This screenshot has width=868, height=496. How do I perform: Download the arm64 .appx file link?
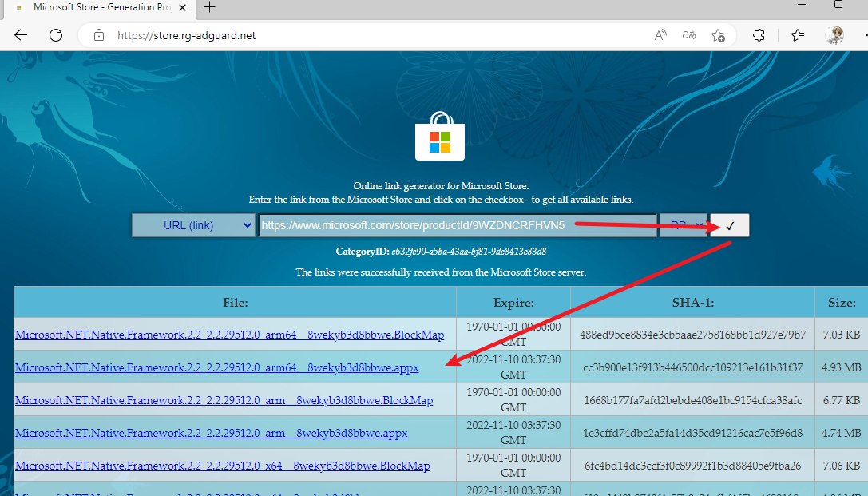pos(216,367)
